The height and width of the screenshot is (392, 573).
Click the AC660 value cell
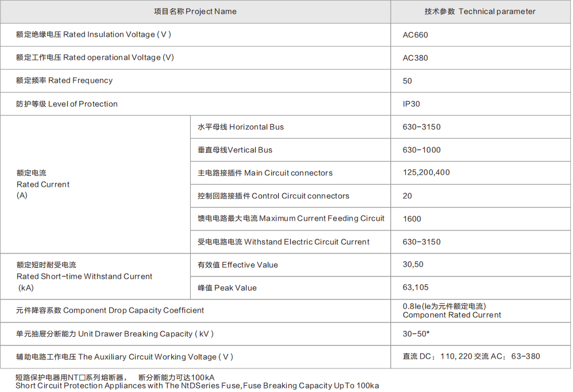coord(416,34)
